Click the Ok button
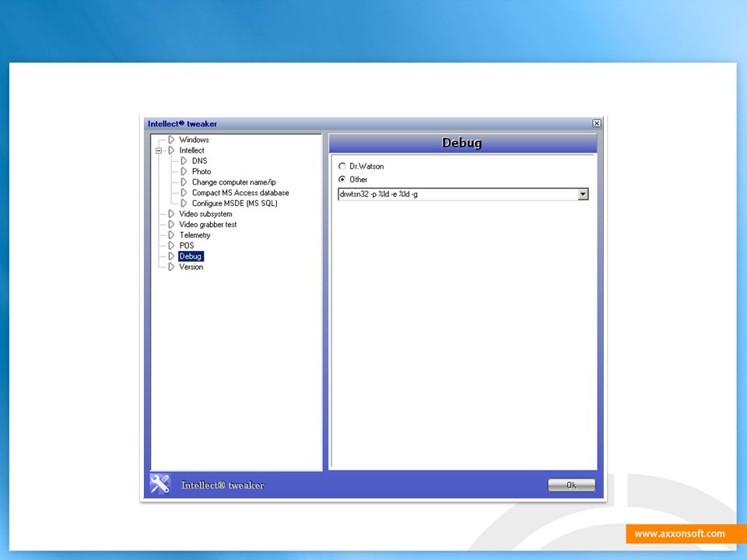Image resolution: width=747 pixels, height=560 pixels. (x=571, y=485)
